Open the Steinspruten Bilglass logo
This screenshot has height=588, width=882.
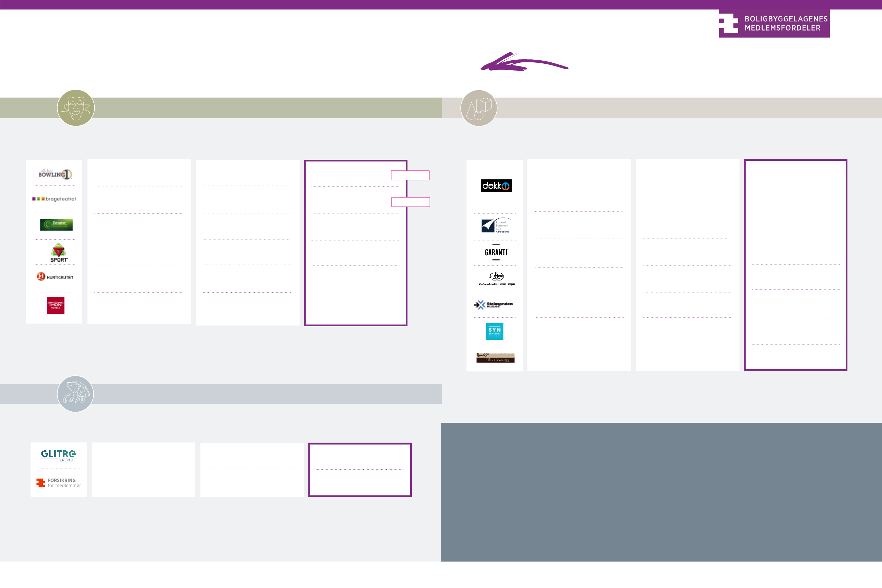pyautogui.click(x=493, y=305)
